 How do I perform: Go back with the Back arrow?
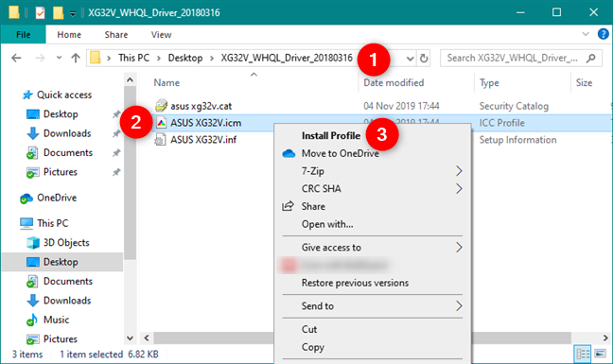point(16,59)
